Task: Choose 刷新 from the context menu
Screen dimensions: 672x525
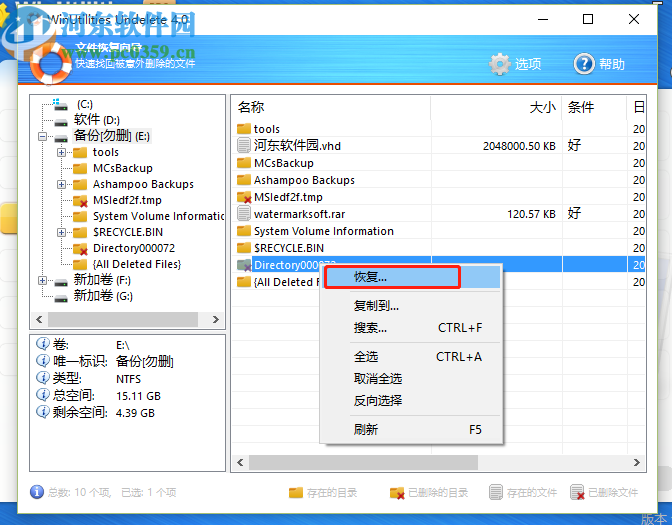Action: tap(411, 429)
